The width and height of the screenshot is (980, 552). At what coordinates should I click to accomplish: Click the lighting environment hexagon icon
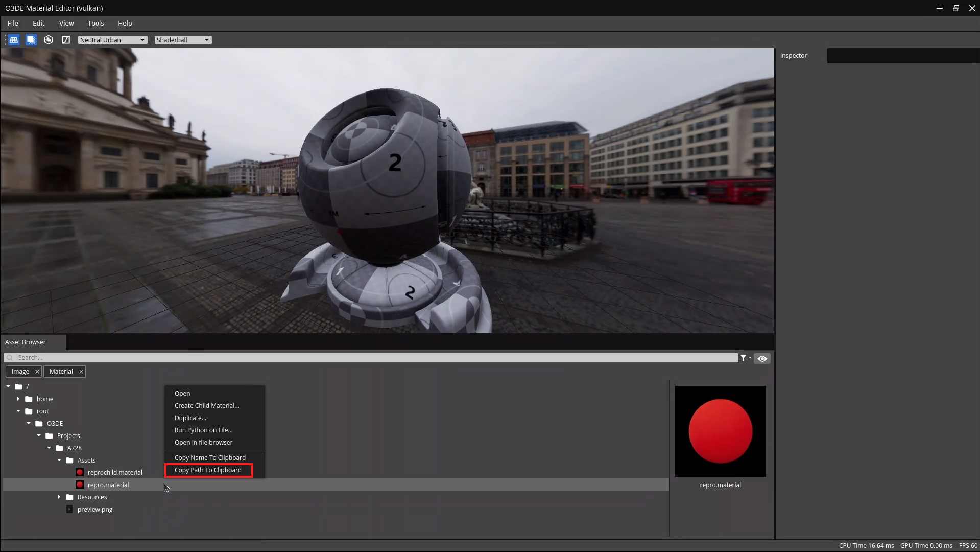(49, 40)
